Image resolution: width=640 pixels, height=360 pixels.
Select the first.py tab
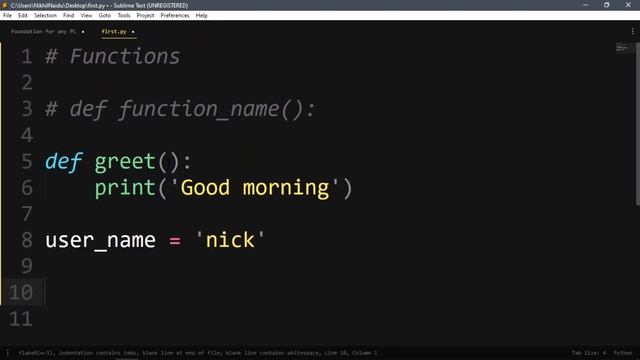[x=114, y=31]
